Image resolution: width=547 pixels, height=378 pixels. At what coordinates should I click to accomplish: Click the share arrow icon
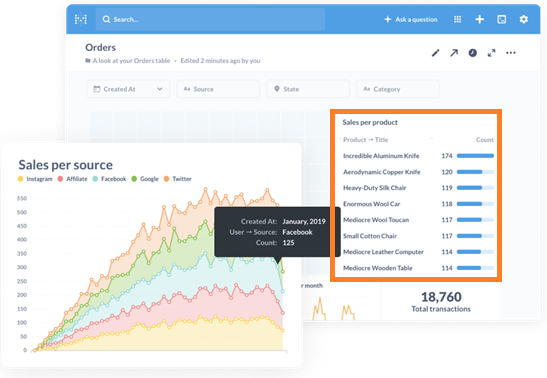click(454, 53)
